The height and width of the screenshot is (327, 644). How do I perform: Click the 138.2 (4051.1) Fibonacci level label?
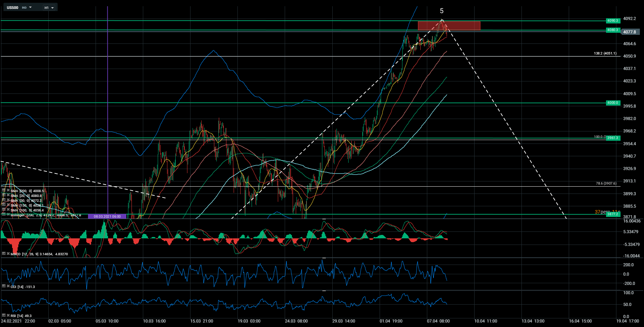click(605, 53)
